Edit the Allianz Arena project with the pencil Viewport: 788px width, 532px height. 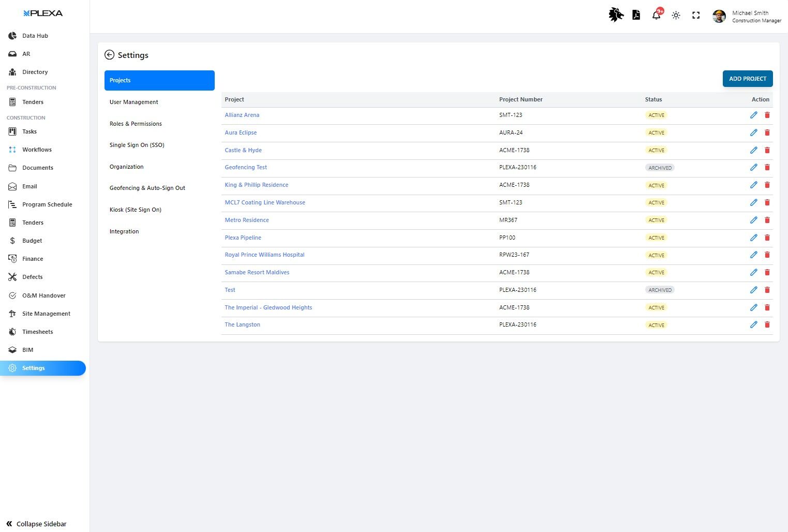tap(754, 115)
